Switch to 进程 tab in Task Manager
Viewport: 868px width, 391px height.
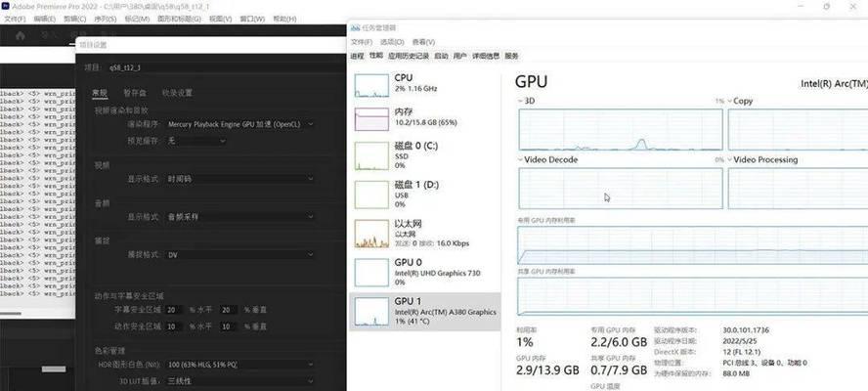tap(357, 56)
